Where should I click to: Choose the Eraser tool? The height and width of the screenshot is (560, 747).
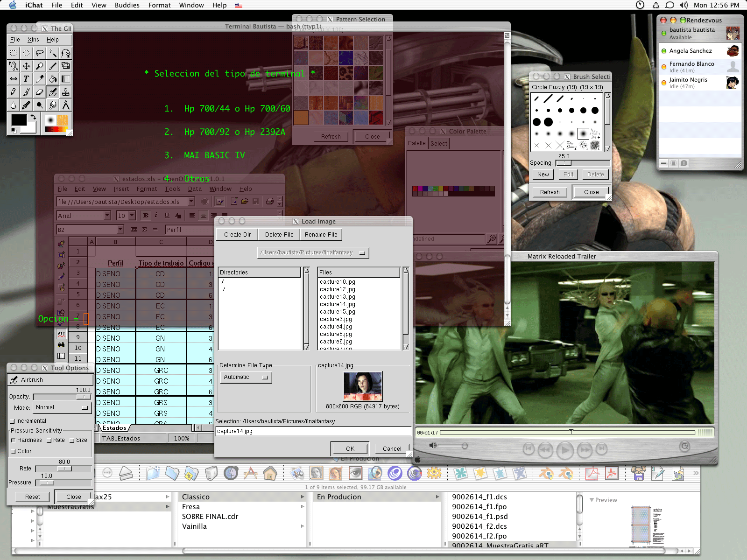point(40,92)
